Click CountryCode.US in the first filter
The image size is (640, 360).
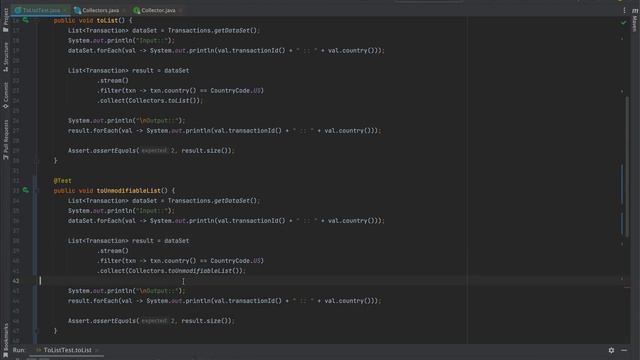point(236,91)
